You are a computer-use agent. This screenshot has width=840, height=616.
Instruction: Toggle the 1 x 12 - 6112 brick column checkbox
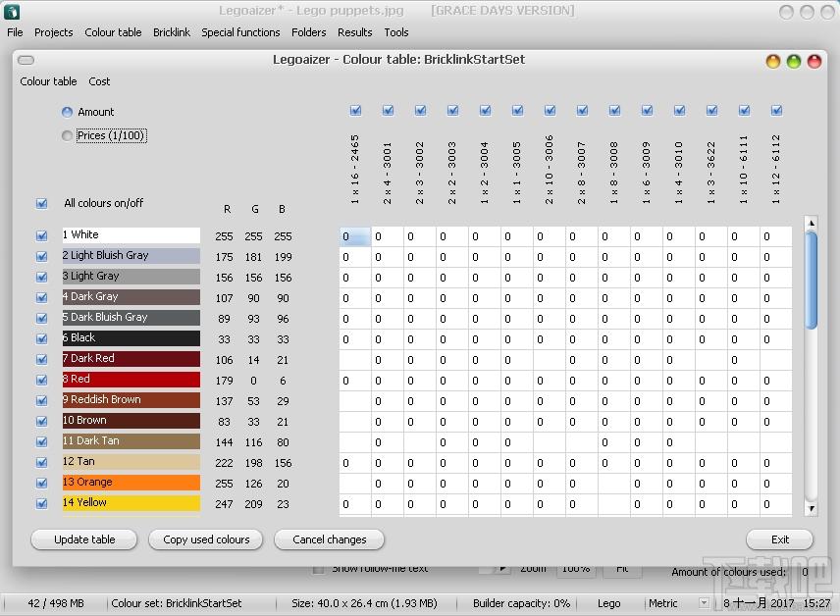pyautogui.click(x=776, y=110)
